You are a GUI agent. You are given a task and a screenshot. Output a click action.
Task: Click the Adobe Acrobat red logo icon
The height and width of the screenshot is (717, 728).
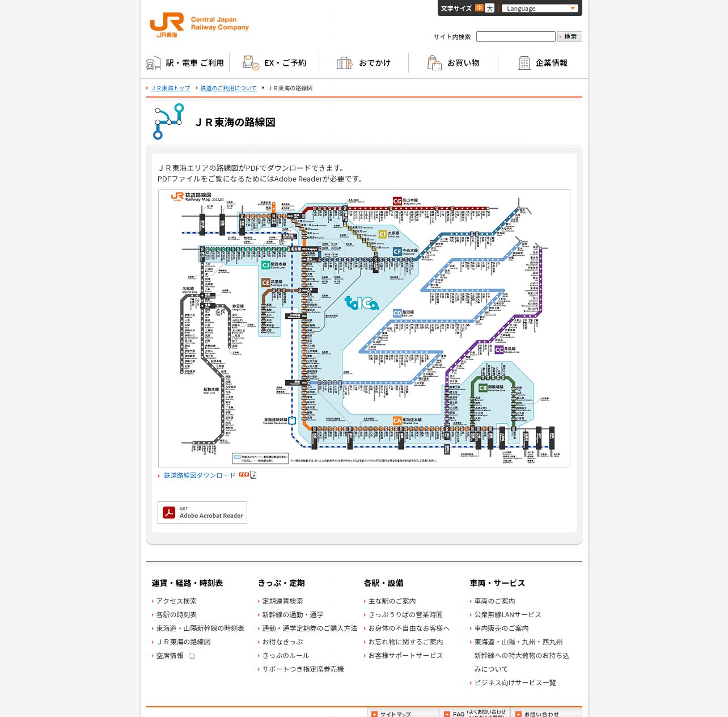click(169, 513)
